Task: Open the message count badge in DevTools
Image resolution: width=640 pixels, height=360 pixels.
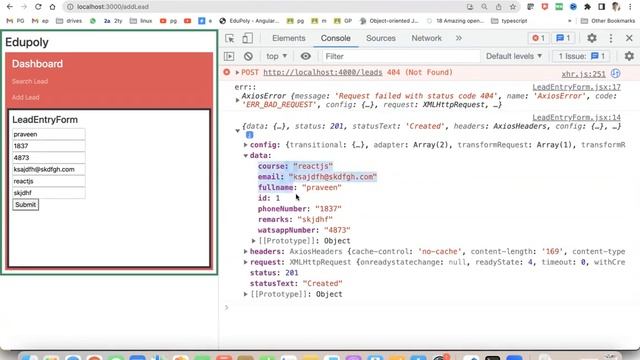Action: [x=564, y=38]
